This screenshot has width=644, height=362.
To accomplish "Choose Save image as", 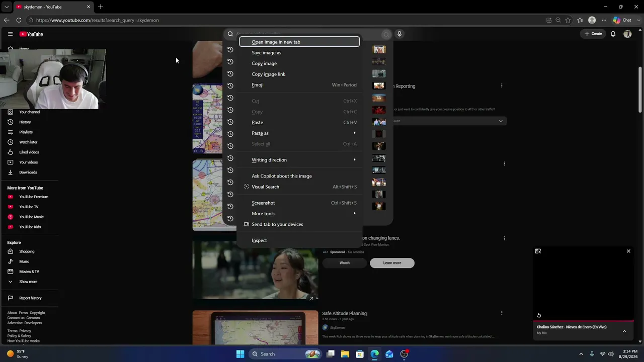I will click(299, 53).
